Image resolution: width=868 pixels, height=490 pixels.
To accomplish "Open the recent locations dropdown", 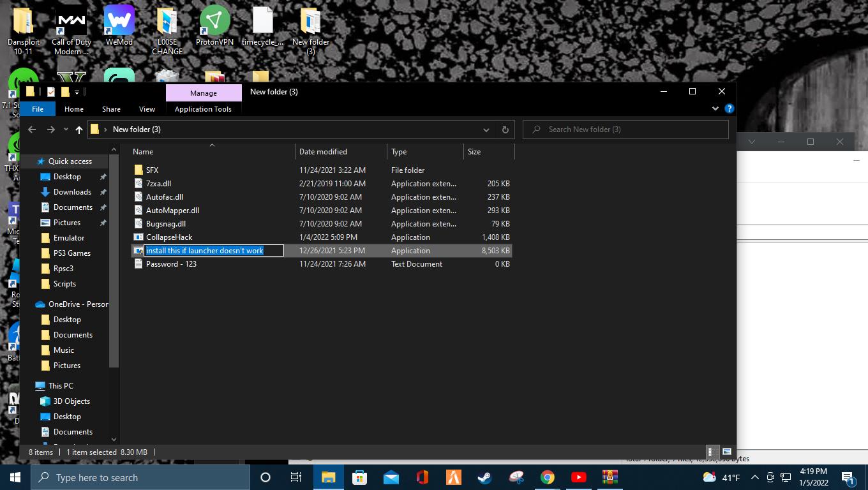I will coord(66,130).
